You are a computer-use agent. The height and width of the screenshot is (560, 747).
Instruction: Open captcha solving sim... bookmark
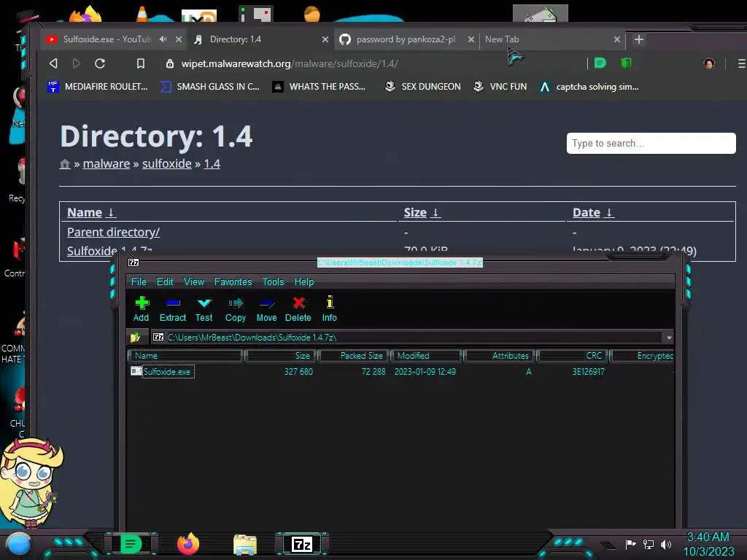click(x=589, y=87)
